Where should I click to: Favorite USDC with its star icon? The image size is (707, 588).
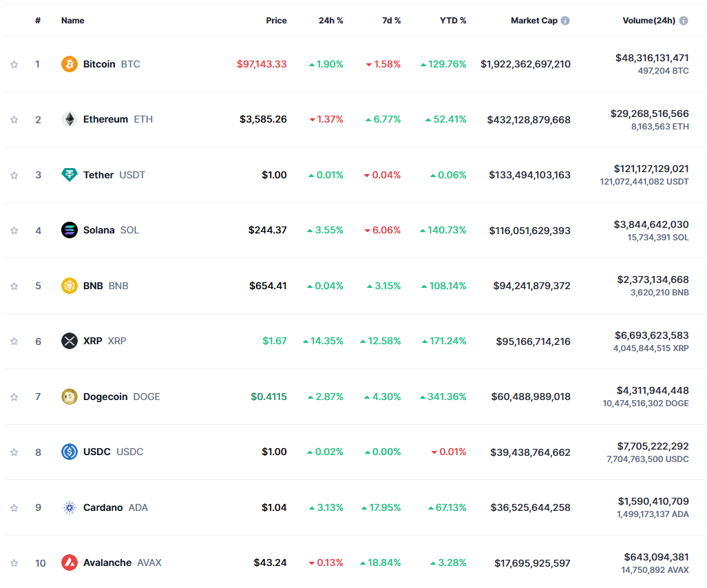click(14, 452)
